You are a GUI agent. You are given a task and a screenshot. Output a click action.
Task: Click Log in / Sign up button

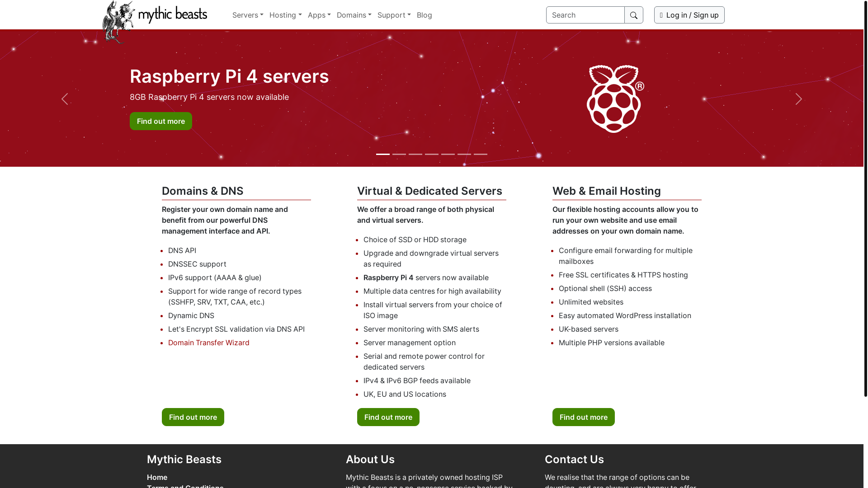pyautogui.click(x=689, y=15)
